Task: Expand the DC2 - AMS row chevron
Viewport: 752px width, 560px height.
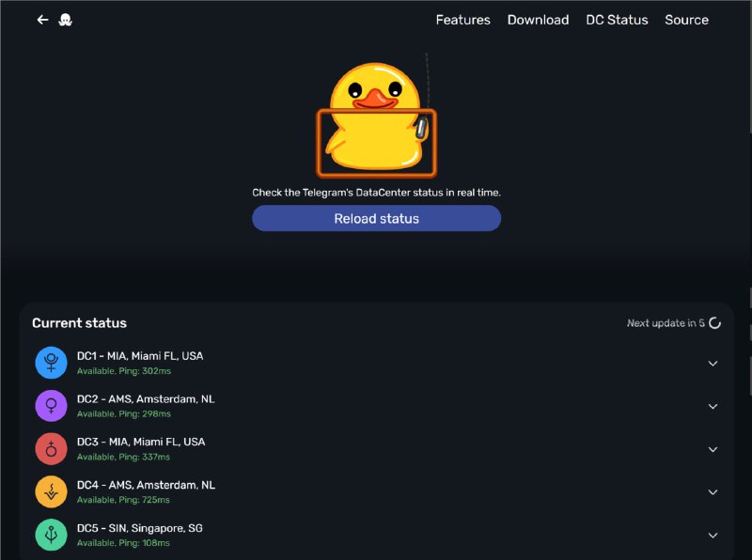Action: (x=713, y=407)
